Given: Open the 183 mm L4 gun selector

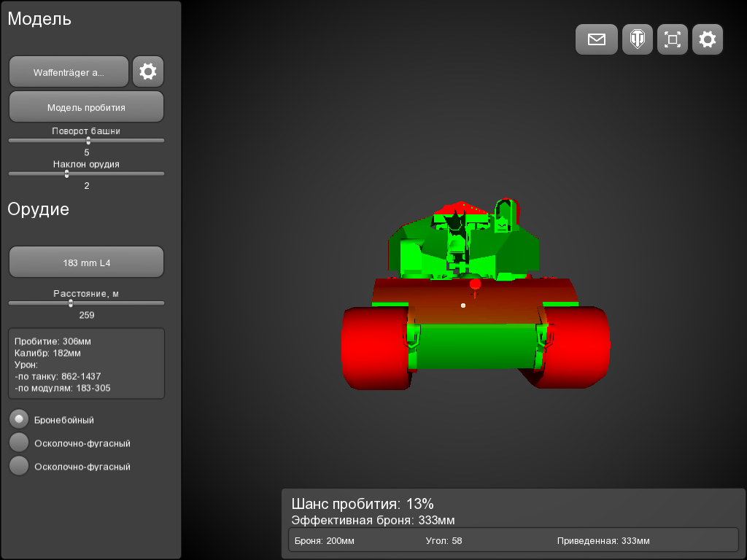Looking at the screenshot, I should pyautogui.click(x=86, y=262).
